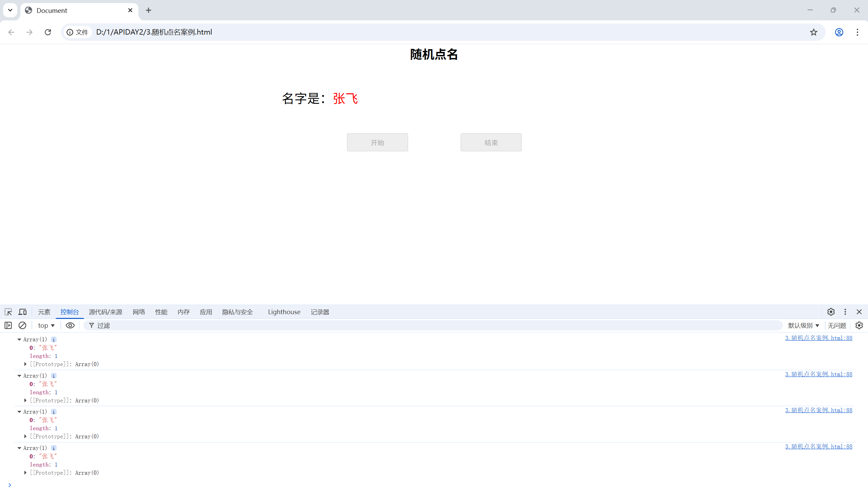Bookmark this page with star icon

813,32
